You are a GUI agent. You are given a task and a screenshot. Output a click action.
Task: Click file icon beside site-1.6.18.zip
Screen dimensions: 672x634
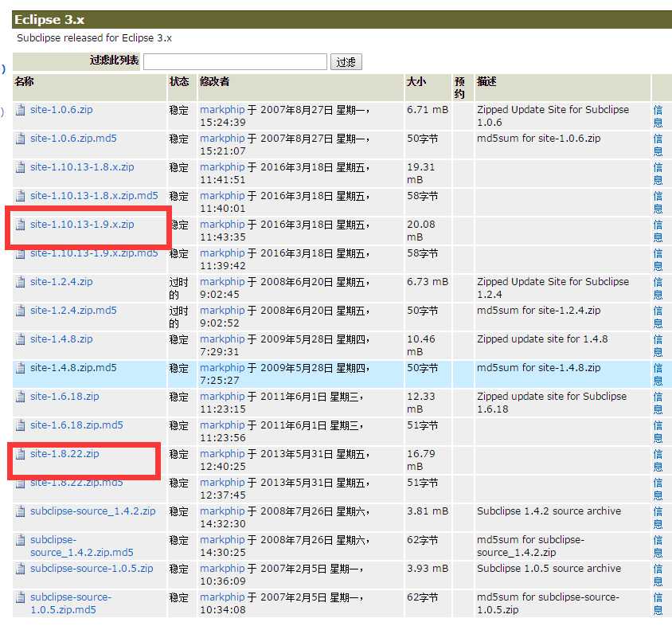[x=20, y=397]
